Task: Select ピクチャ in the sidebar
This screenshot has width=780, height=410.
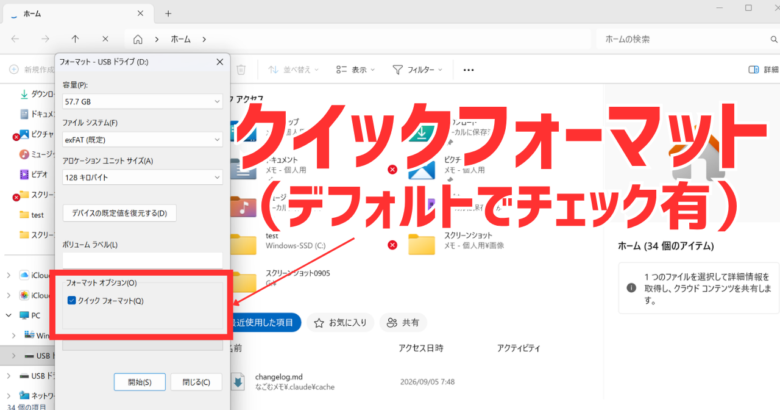Action: tap(37, 134)
